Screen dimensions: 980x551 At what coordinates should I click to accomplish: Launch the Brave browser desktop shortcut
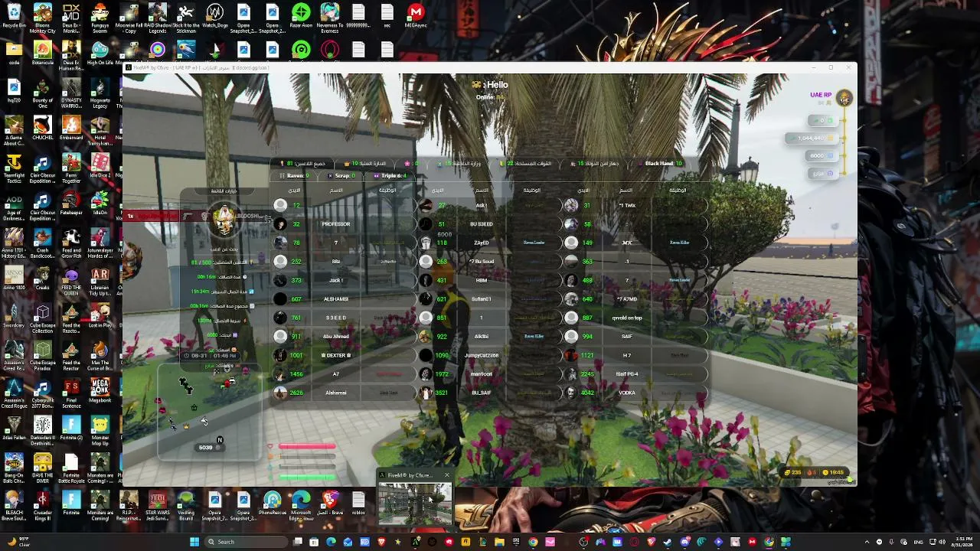[330, 504]
